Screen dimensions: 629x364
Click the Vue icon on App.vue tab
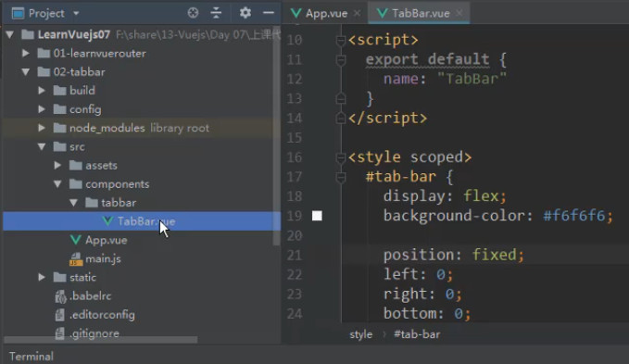click(x=296, y=13)
